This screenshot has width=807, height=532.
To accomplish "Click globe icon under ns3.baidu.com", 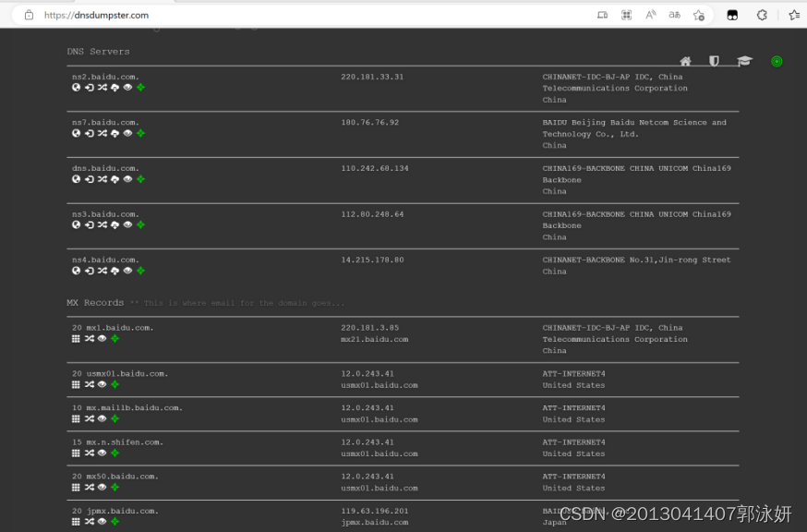I will (x=76, y=225).
